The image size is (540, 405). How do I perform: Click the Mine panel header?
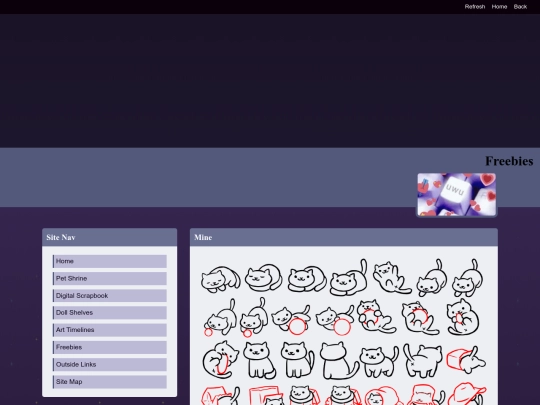point(344,237)
